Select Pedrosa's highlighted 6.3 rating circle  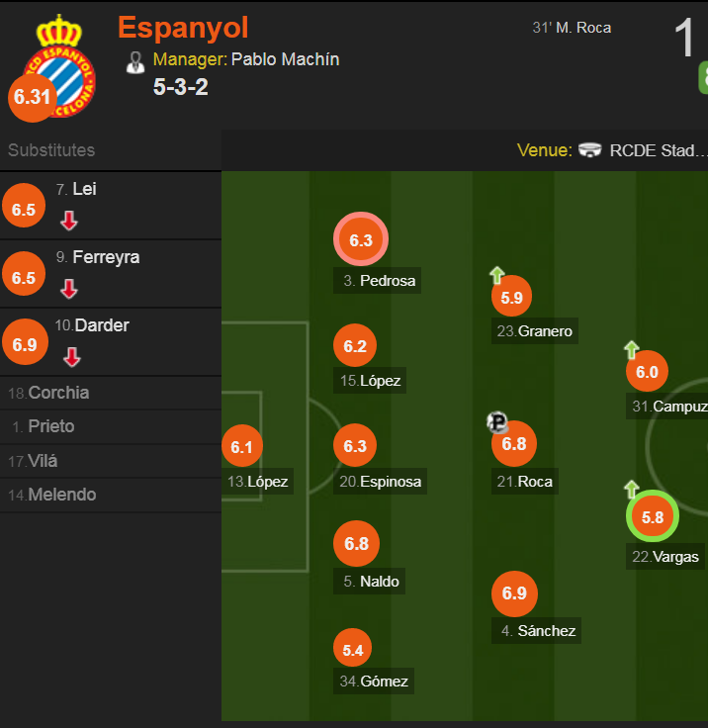point(361,239)
